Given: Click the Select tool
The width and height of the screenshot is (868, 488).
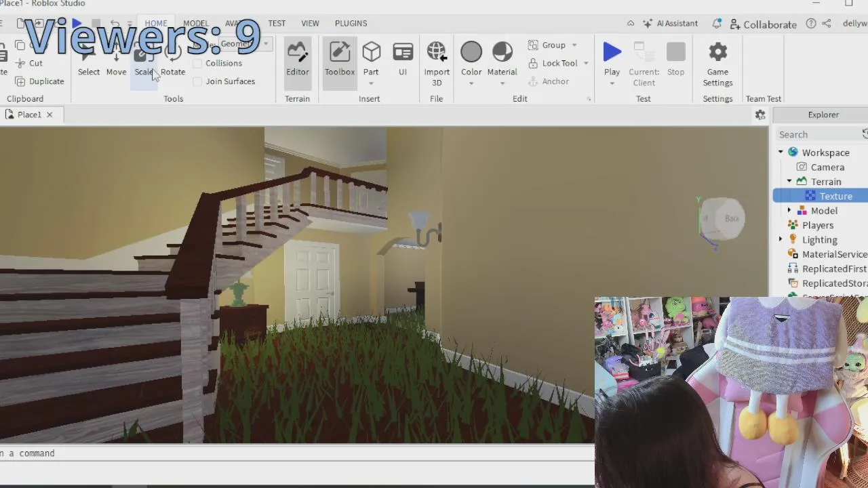Looking at the screenshot, I should (88, 63).
